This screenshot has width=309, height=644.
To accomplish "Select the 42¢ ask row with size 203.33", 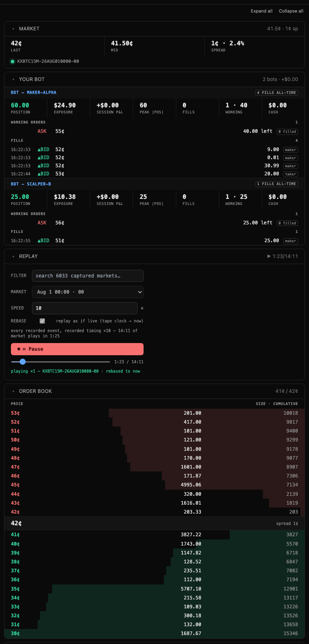I will pyautogui.click(x=154, y=512).
